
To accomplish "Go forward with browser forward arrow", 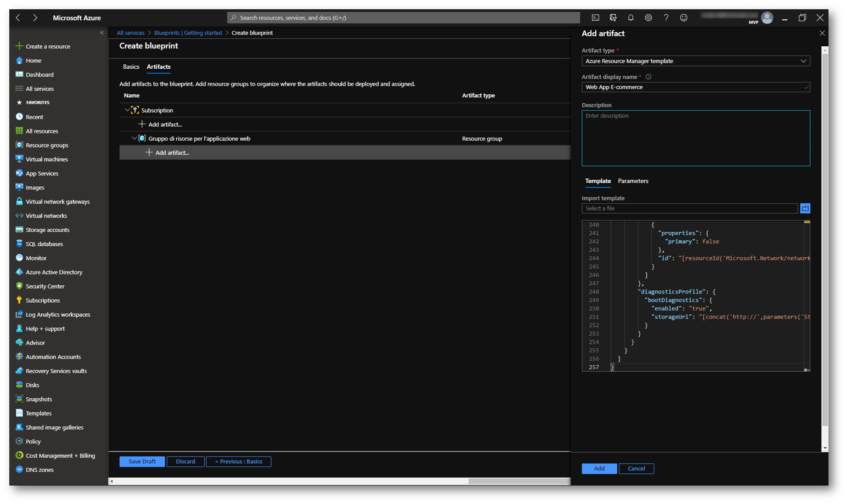I will (35, 18).
